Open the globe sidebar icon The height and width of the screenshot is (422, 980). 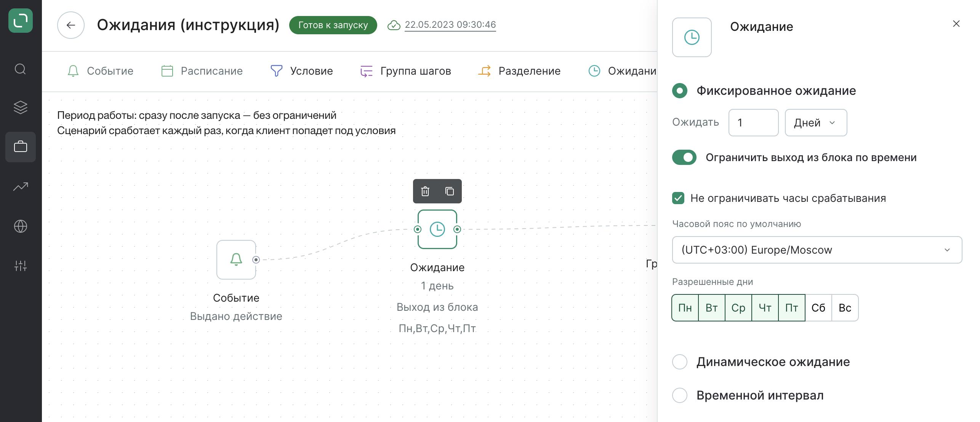21,226
